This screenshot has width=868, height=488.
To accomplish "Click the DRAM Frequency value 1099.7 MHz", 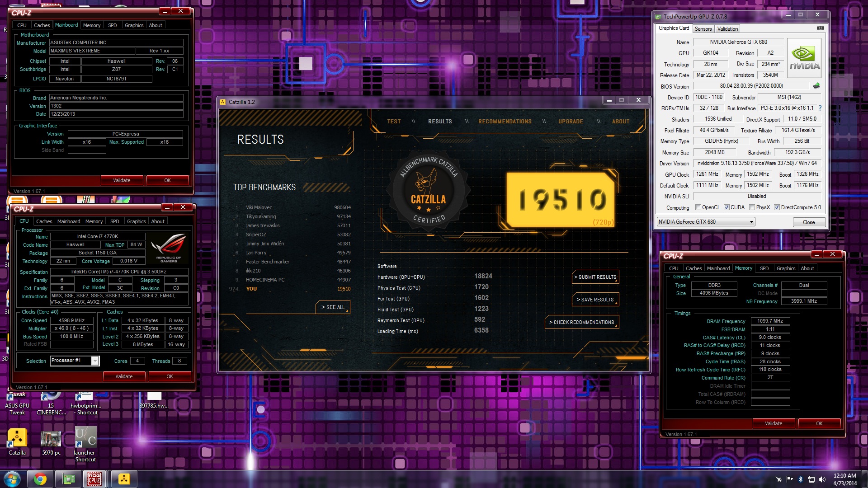I will pyautogui.click(x=770, y=321).
